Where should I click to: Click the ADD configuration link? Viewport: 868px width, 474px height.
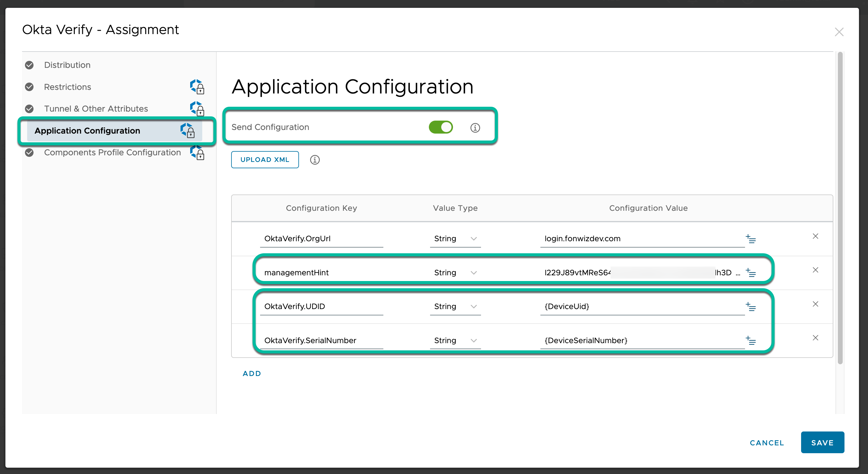click(x=252, y=374)
